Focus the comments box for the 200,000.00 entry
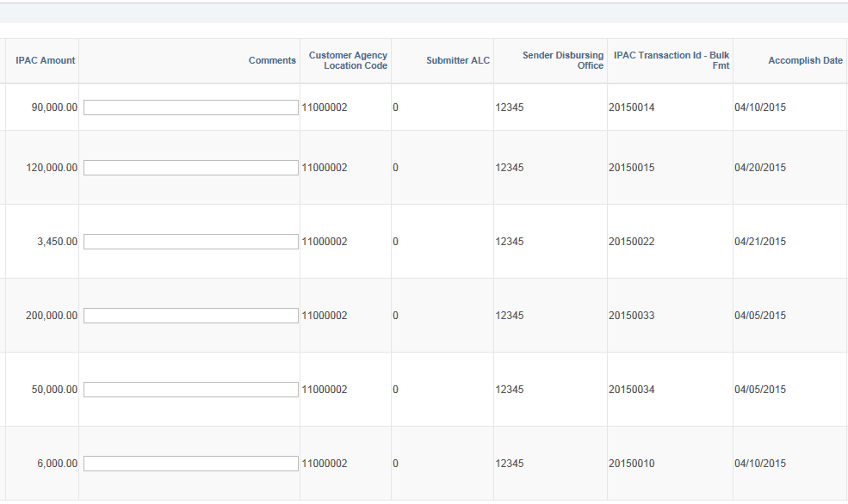Screen dimensions: 848x504 click(x=189, y=315)
